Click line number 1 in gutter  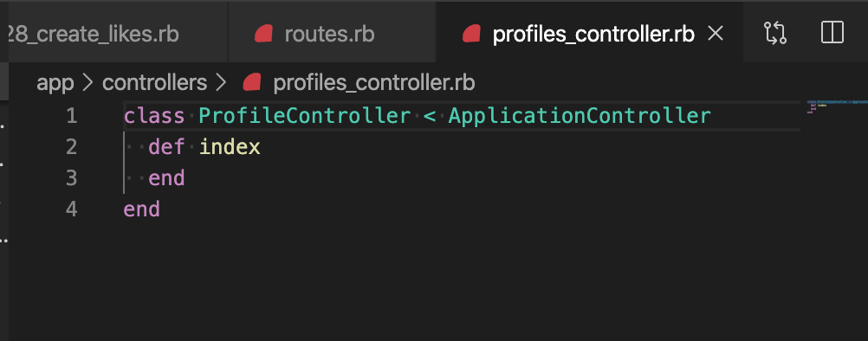click(x=71, y=116)
